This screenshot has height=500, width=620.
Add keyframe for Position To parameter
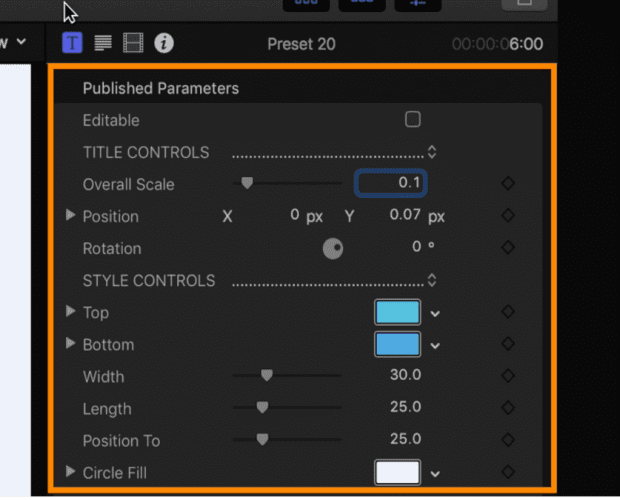coord(508,440)
